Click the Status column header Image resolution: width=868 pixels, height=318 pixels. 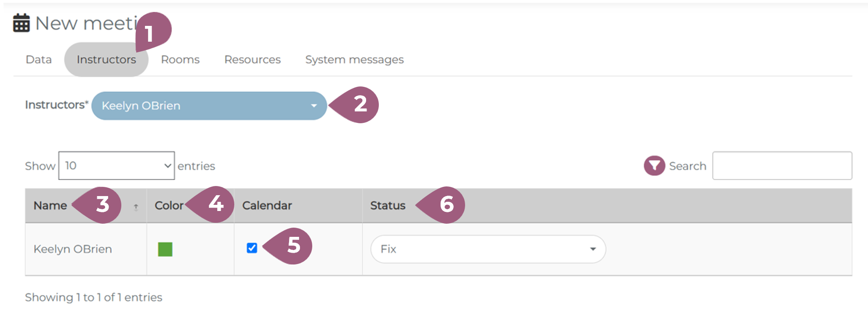(388, 206)
